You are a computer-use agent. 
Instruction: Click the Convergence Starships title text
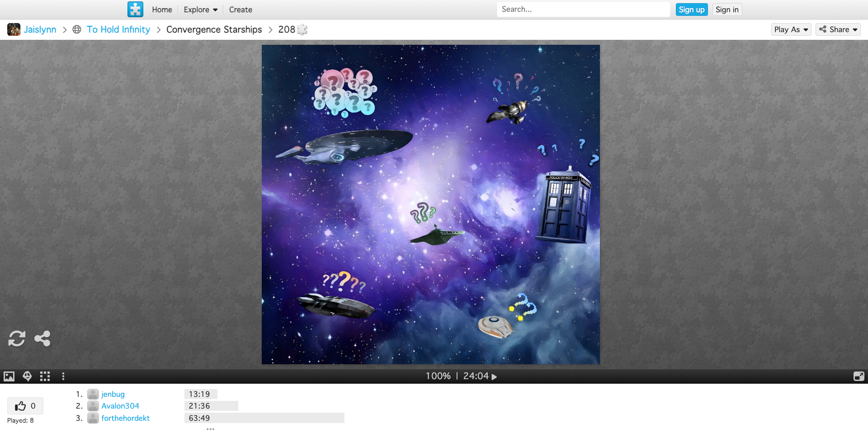tap(214, 29)
